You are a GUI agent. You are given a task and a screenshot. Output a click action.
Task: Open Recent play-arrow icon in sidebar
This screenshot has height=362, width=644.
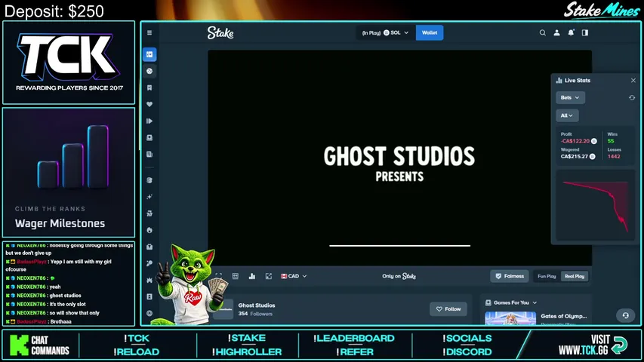pos(149,121)
